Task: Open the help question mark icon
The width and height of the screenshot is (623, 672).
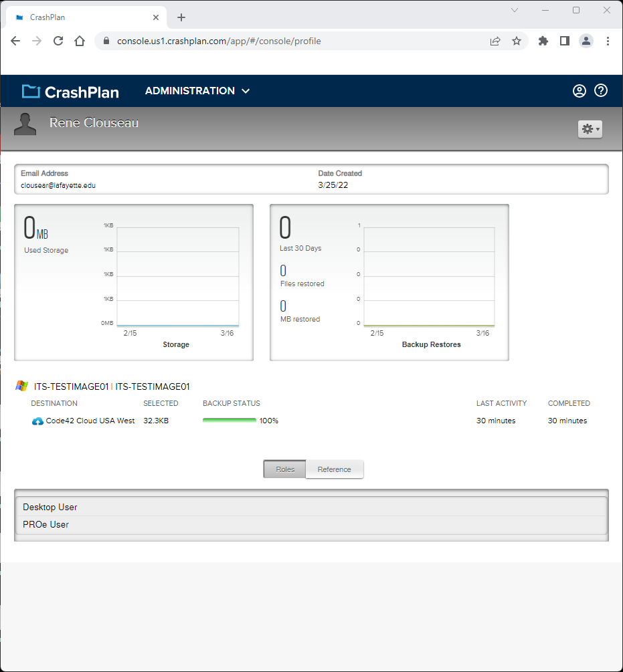Action: pos(601,91)
